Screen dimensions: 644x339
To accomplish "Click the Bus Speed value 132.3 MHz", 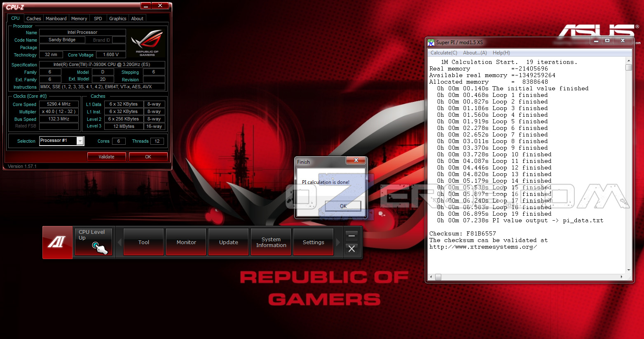I will (x=59, y=119).
